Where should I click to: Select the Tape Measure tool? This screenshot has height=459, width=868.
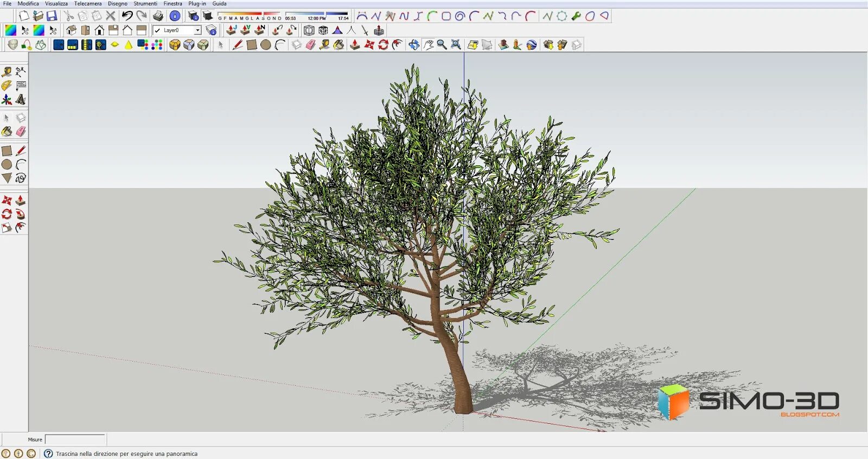(x=7, y=72)
